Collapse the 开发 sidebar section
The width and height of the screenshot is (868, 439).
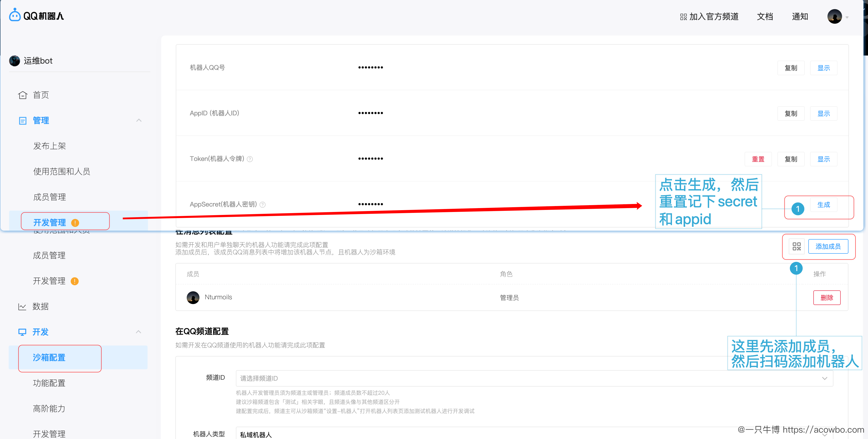pyautogui.click(x=139, y=332)
